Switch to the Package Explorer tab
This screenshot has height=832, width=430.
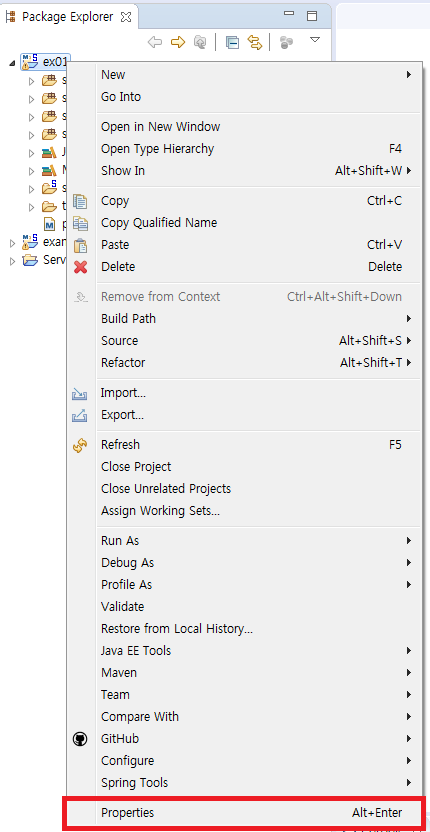[x=68, y=17]
